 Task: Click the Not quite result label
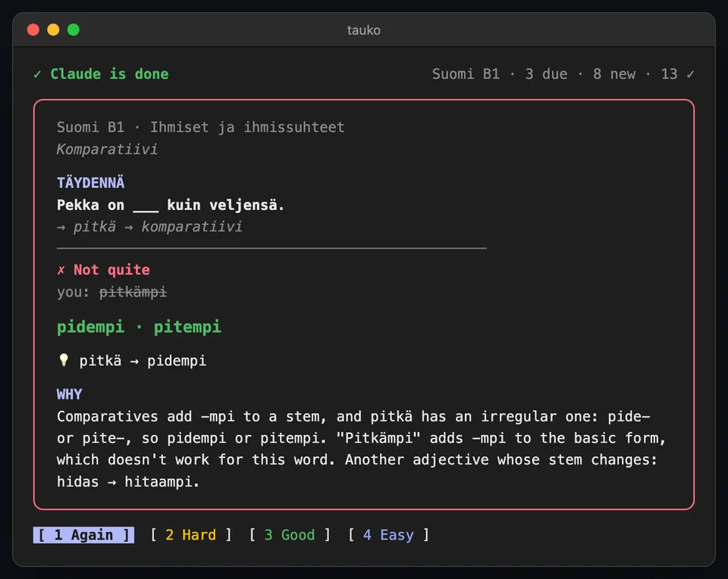[111, 270]
